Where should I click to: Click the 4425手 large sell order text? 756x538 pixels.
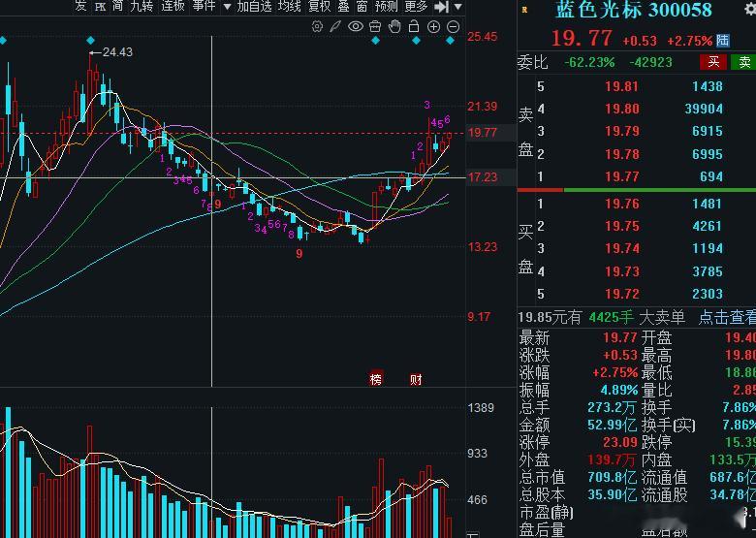tap(612, 317)
